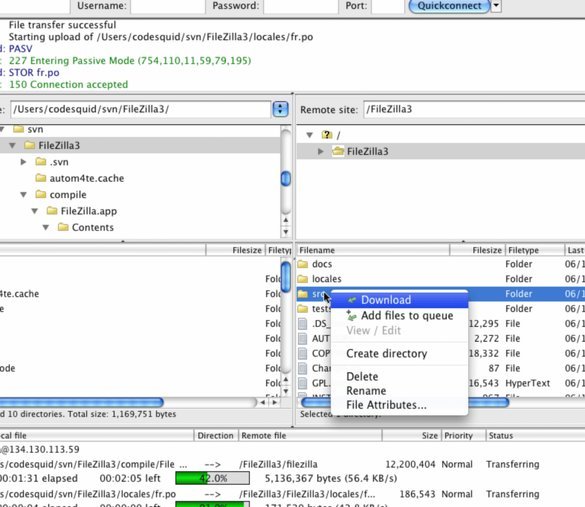Open local site path dropdown
Image resolution: width=585 pixels, height=507 pixels.
[x=281, y=109]
